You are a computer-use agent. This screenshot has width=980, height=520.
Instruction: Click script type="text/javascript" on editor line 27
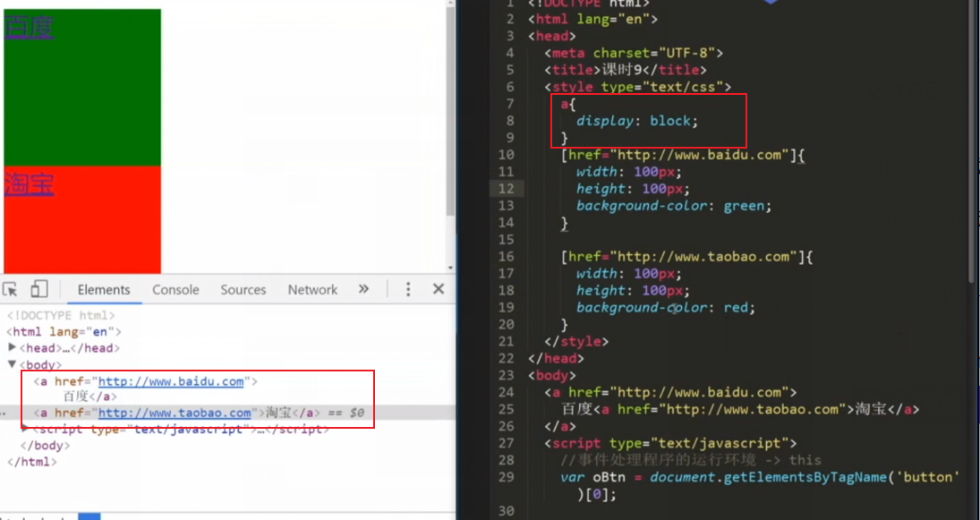pyautogui.click(x=670, y=443)
